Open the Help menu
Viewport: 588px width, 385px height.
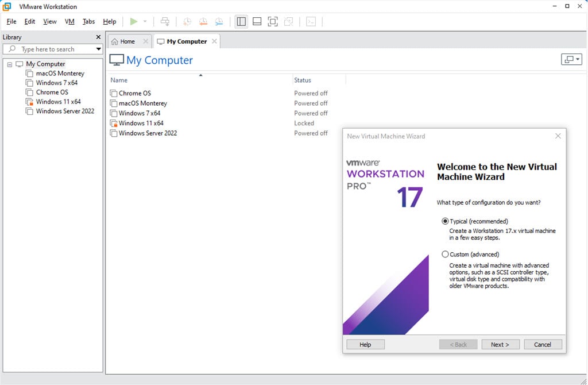click(x=110, y=22)
